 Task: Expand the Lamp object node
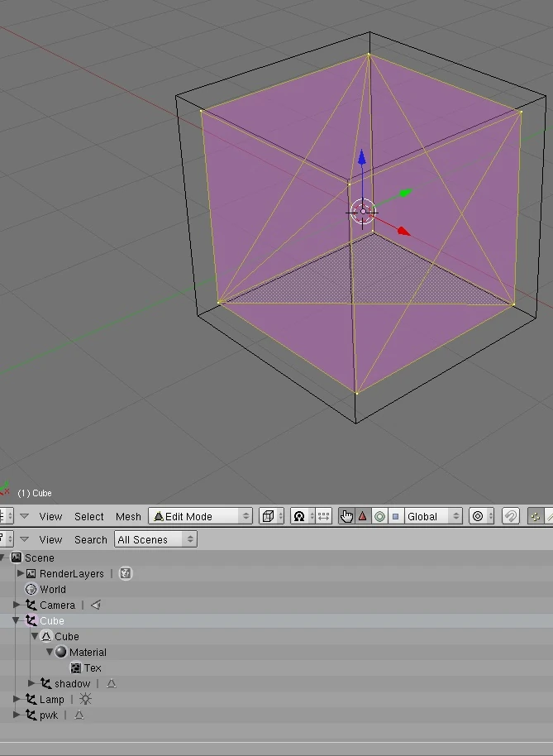pyautogui.click(x=17, y=699)
